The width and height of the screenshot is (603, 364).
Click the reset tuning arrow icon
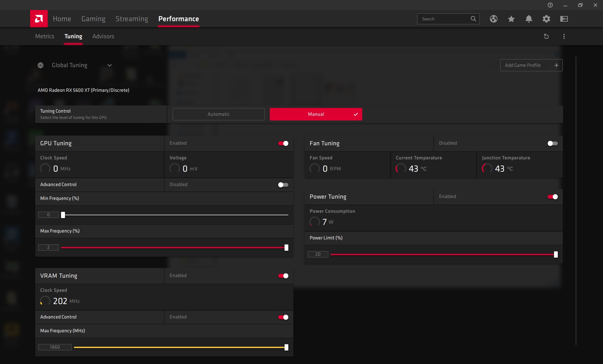[x=546, y=36]
